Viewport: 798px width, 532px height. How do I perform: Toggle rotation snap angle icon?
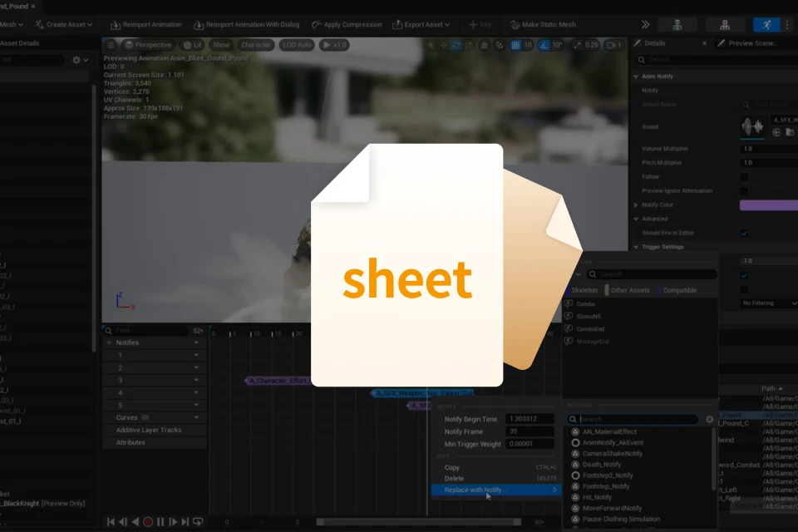544,46
